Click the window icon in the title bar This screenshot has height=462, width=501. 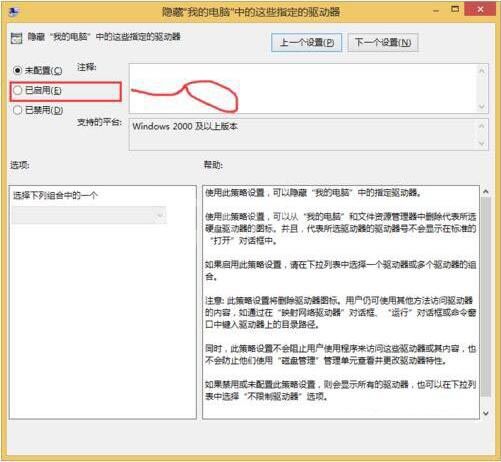point(15,12)
